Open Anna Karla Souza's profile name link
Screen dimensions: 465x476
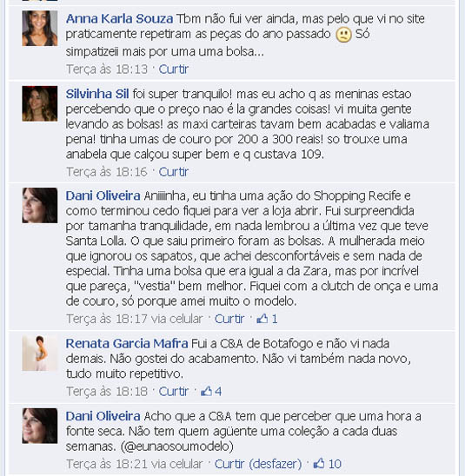(119, 19)
